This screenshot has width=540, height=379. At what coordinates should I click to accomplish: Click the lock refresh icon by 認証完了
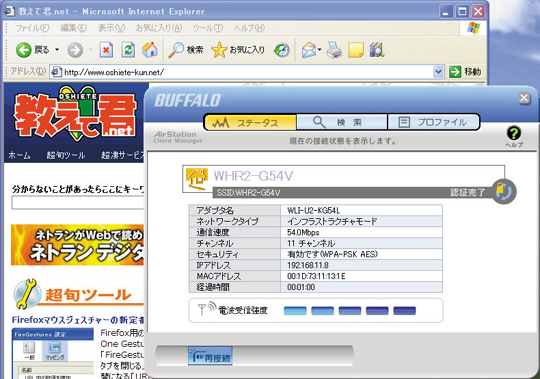[503, 191]
